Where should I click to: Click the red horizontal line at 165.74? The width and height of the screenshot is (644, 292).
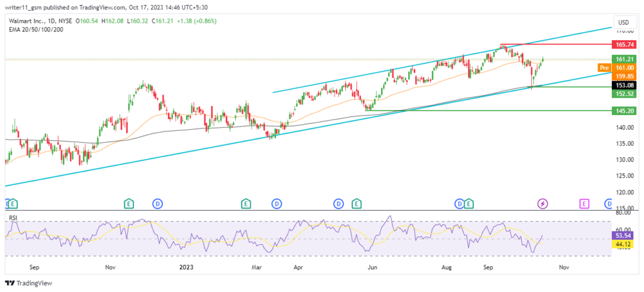555,44
